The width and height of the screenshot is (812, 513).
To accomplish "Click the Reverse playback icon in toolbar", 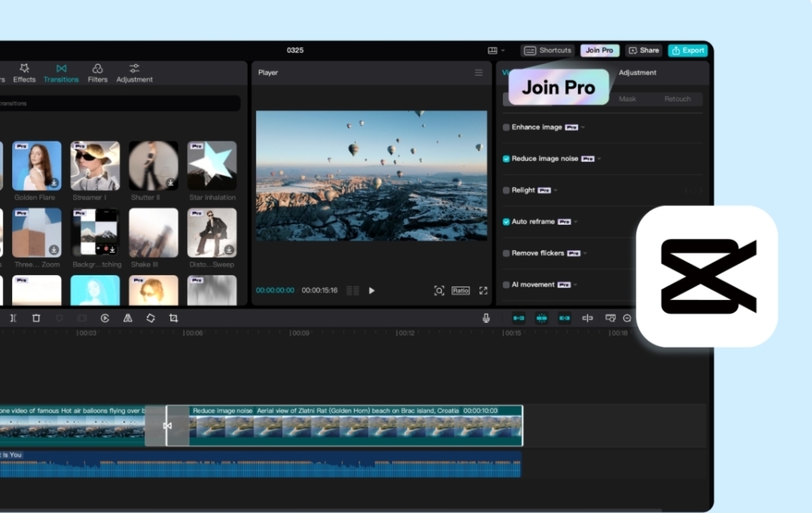I will pyautogui.click(x=105, y=318).
